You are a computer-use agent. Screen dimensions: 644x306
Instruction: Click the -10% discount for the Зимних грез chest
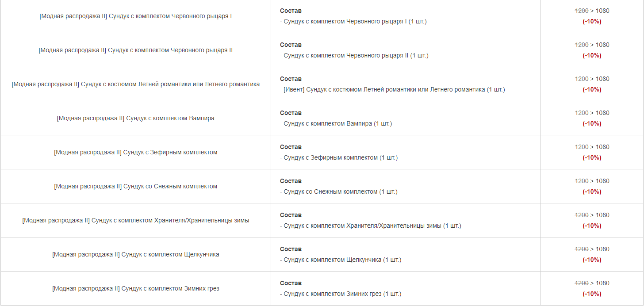coord(592,294)
